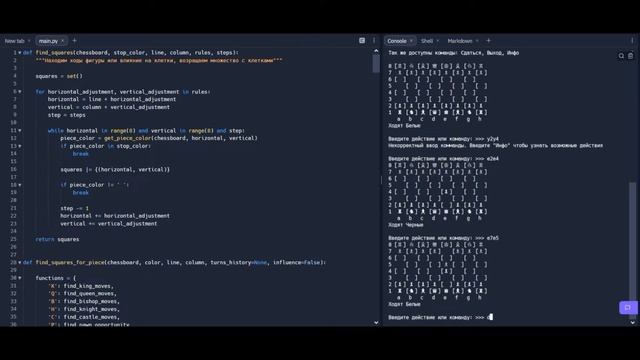Screen dimensions: 640x360
Task: Open the console pane three-dot menu
Action: coord(632,40)
